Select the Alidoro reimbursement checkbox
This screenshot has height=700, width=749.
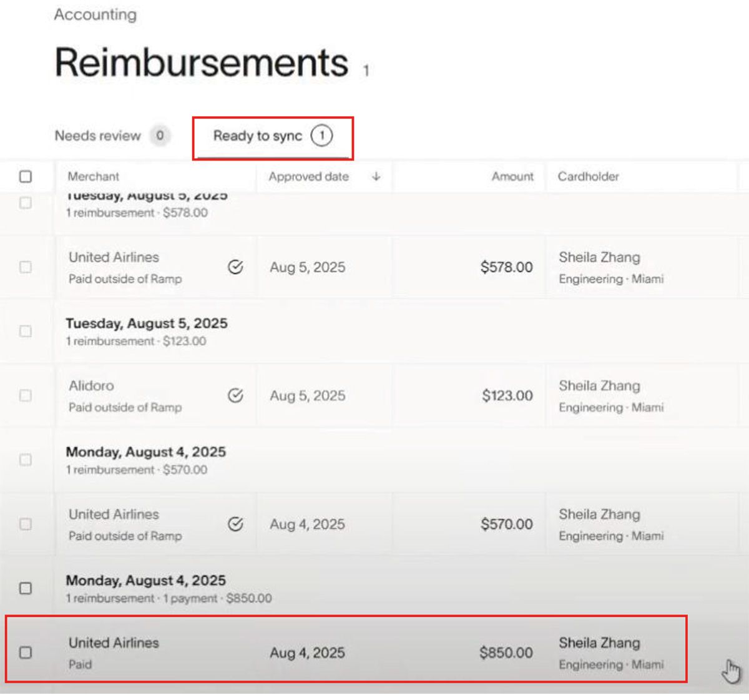(26, 396)
